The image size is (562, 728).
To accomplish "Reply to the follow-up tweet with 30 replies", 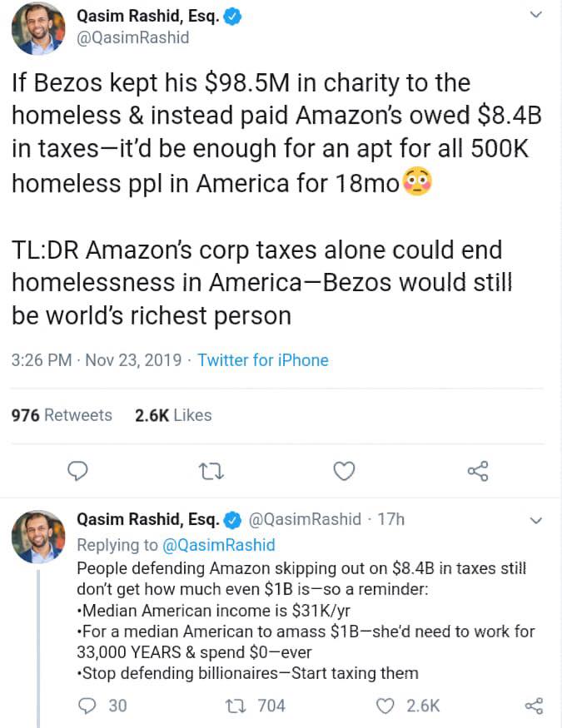I will (87, 706).
